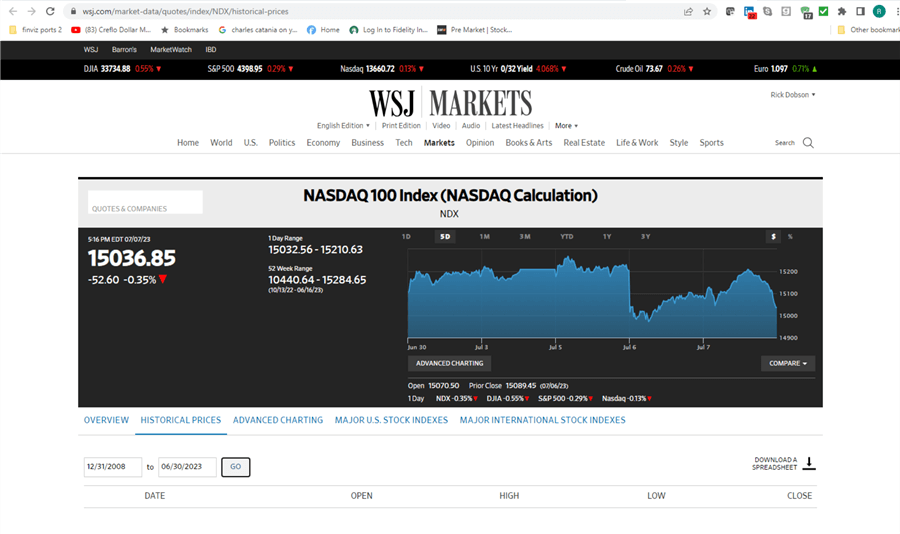This screenshot has width=900, height=534.
Task: Click the CLOSE column header
Action: (799, 496)
